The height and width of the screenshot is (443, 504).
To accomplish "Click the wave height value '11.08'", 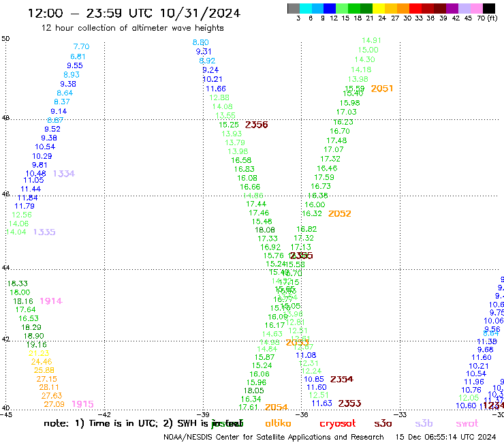I will pyautogui.click(x=306, y=355).
